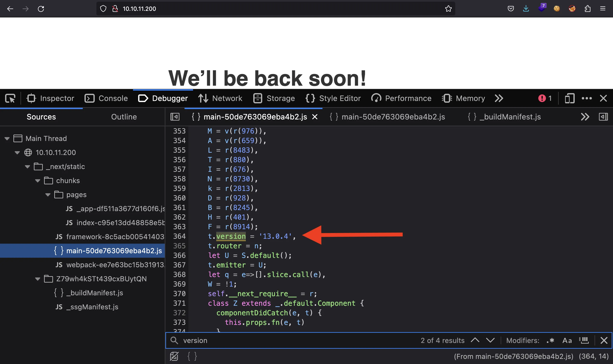Collapse the right breakpoints pane
613x364 pixels.
pos(603,117)
